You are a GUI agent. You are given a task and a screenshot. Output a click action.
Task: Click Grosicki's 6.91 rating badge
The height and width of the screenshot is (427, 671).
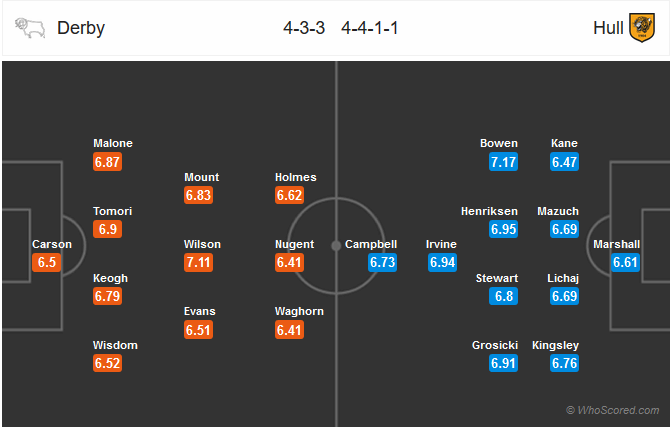[x=504, y=363]
